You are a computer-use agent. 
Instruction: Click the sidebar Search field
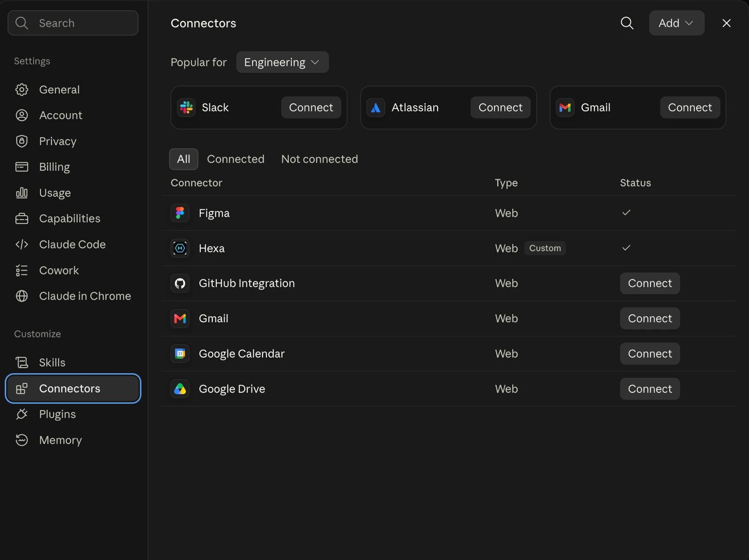tap(73, 23)
